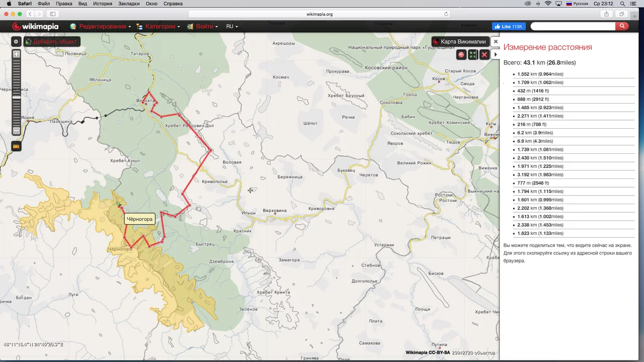Click the Facebook Like 113K button

[509, 26]
